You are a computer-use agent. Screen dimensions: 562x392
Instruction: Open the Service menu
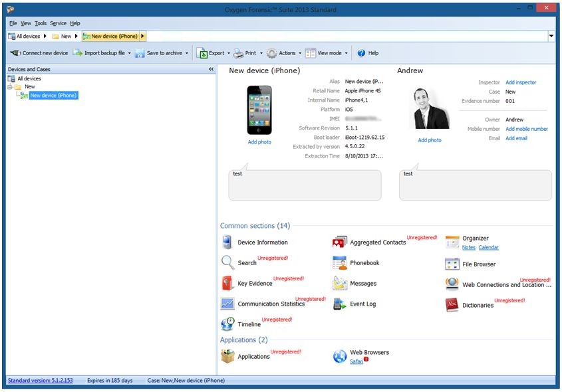coord(58,23)
